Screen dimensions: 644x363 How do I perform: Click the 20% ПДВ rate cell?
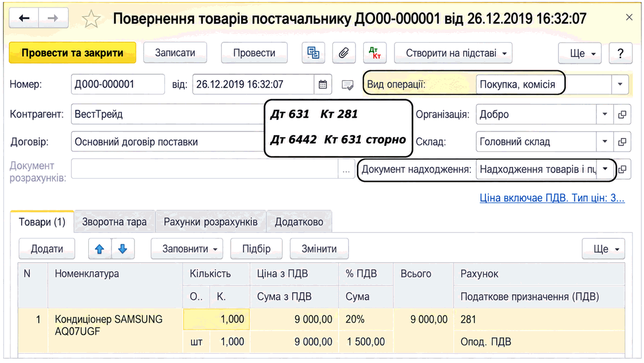click(x=366, y=320)
